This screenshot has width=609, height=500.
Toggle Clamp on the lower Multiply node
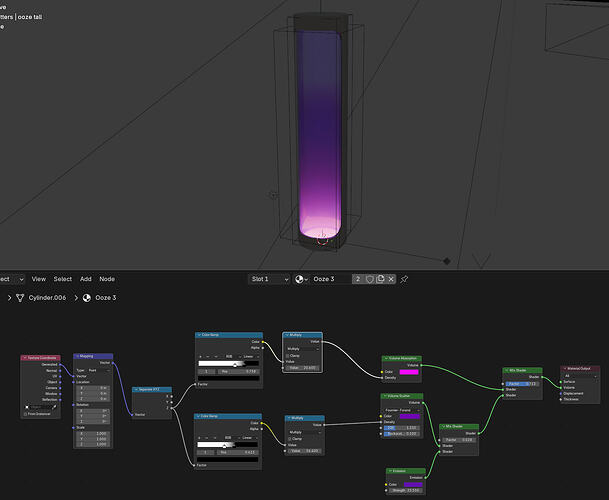point(290,437)
